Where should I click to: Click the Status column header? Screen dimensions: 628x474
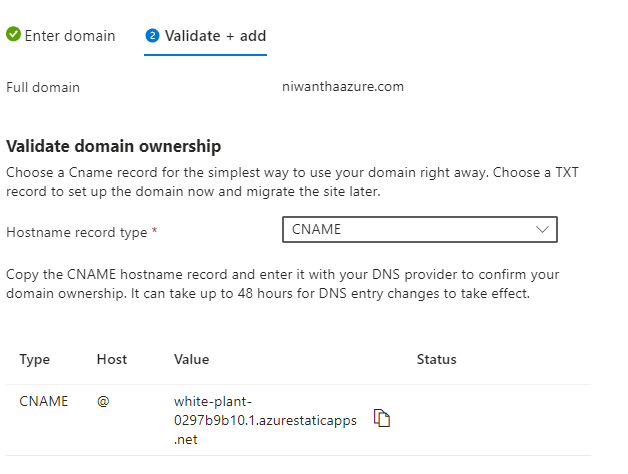(x=436, y=359)
